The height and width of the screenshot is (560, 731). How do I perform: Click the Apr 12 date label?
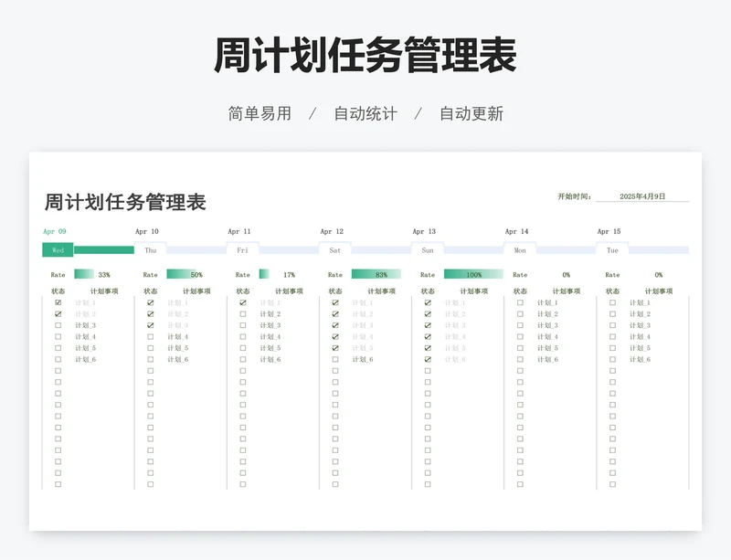(332, 231)
